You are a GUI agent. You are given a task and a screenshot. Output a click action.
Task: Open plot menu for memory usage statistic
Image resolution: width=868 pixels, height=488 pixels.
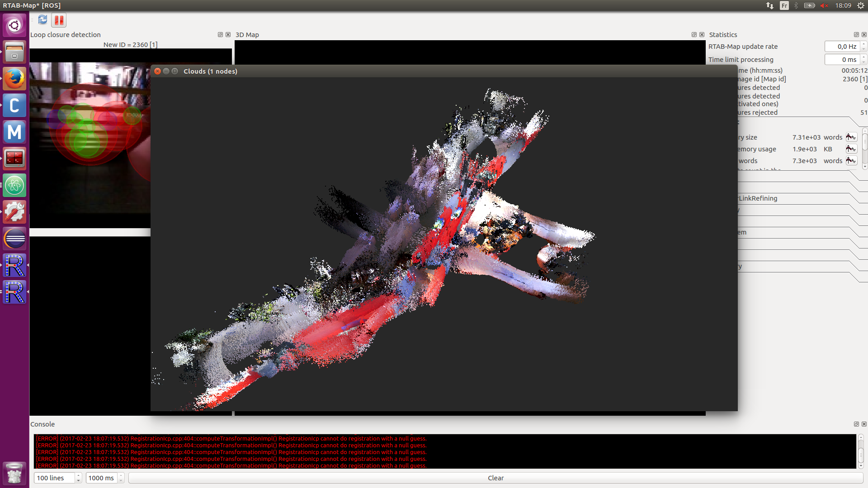pos(851,149)
